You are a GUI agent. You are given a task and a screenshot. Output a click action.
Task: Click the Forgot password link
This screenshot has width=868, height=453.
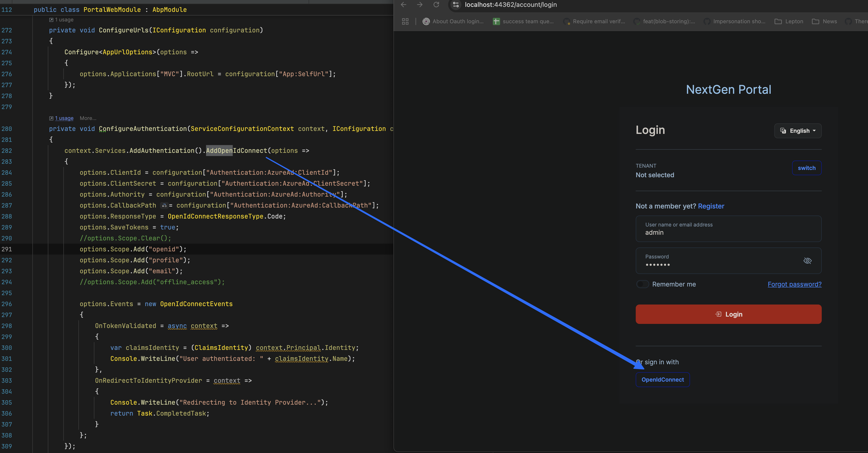tap(794, 284)
